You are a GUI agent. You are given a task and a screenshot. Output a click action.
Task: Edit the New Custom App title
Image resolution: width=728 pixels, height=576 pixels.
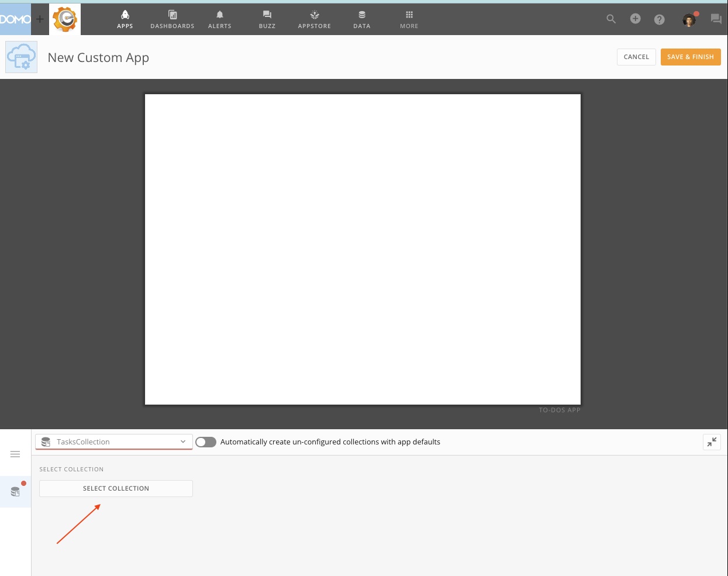click(98, 57)
